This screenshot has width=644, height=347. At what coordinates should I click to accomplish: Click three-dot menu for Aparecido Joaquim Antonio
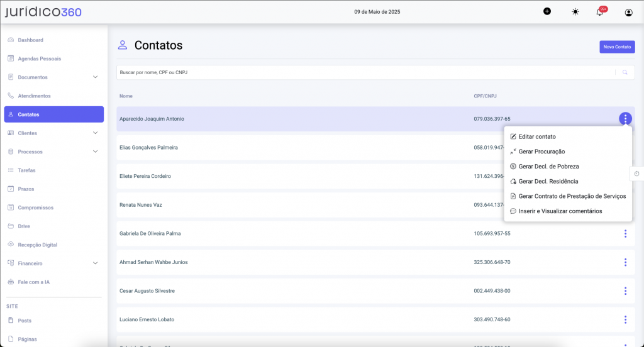click(x=625, y=119)
